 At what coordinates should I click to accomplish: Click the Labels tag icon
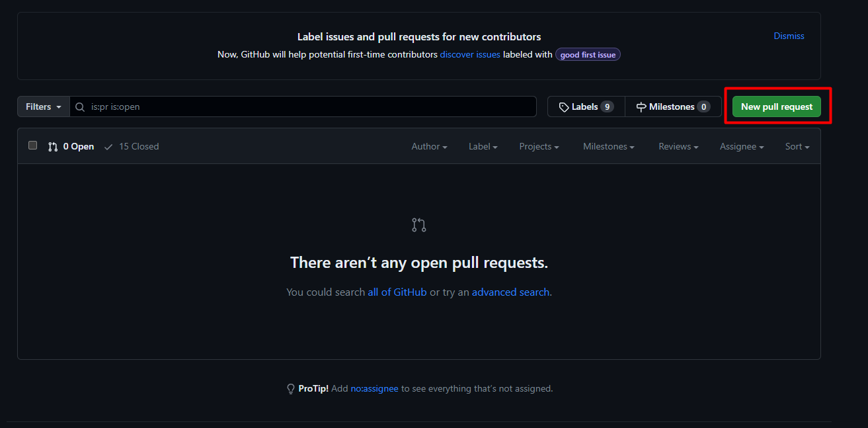click(x=564, y=107)
